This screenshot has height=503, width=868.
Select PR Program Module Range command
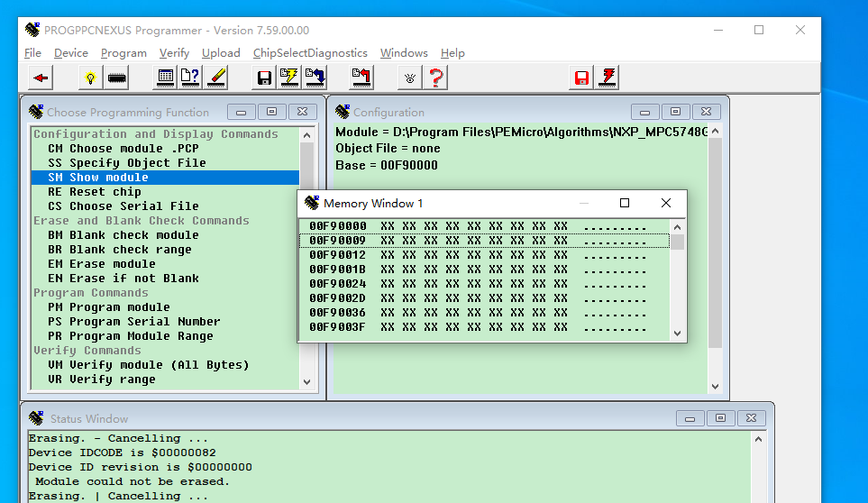click(165, 336)
